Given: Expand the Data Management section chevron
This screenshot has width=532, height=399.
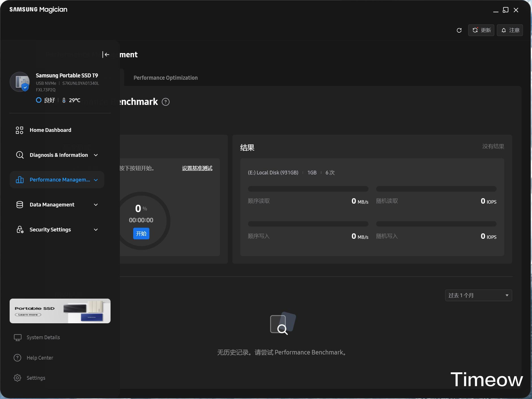Looking at the screenshot, I should (x=96, y=205).
